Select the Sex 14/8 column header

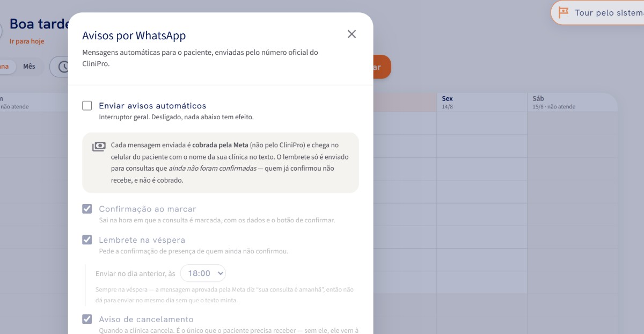click(482, 102)
